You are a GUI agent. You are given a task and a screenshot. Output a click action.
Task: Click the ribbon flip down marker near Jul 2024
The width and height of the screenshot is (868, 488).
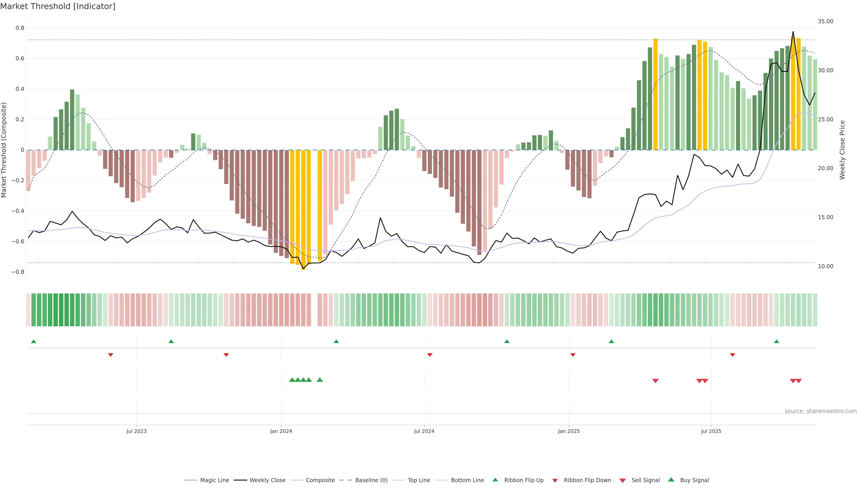[430, 355]
